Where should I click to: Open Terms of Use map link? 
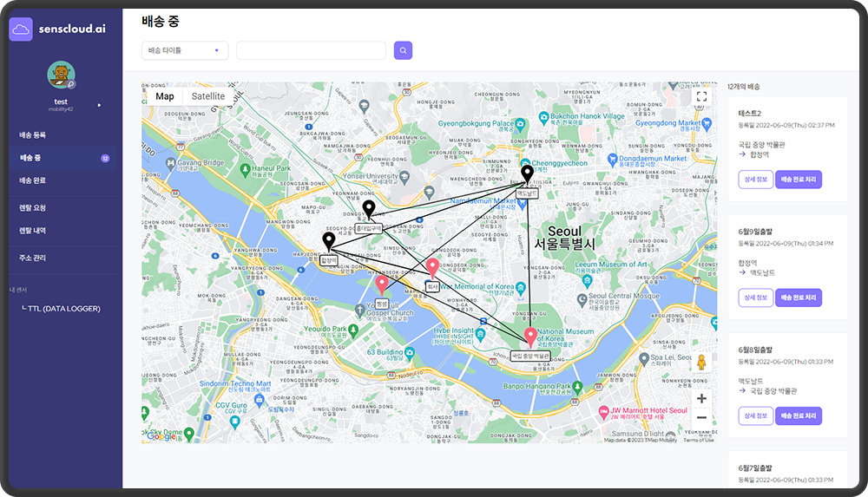coord(699,440)
